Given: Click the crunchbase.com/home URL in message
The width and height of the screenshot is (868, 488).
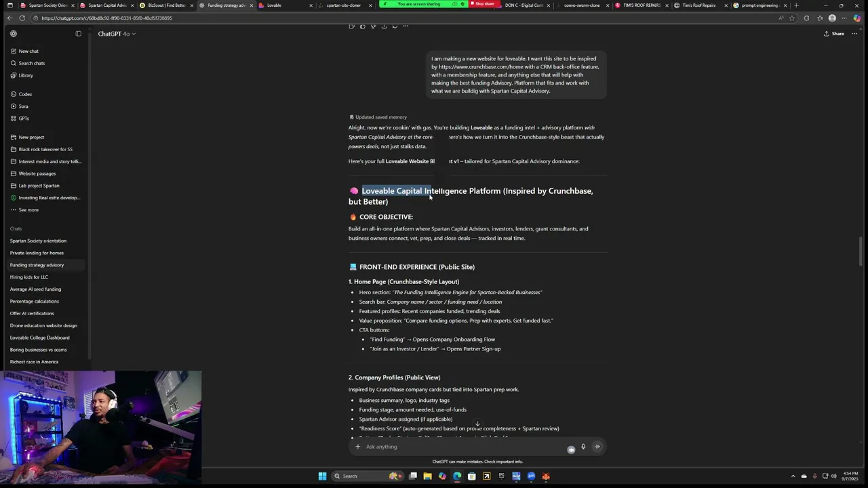Looking at the screenshot, I should 481,67.
